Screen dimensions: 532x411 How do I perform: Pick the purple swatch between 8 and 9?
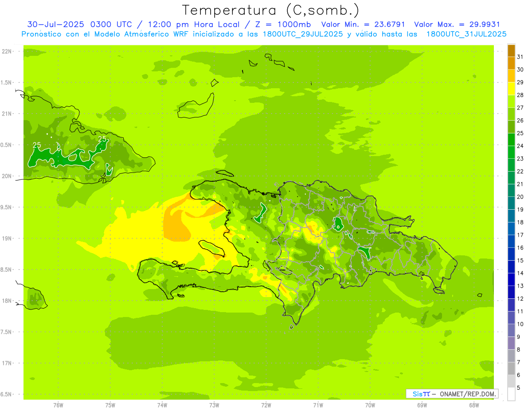511,343
